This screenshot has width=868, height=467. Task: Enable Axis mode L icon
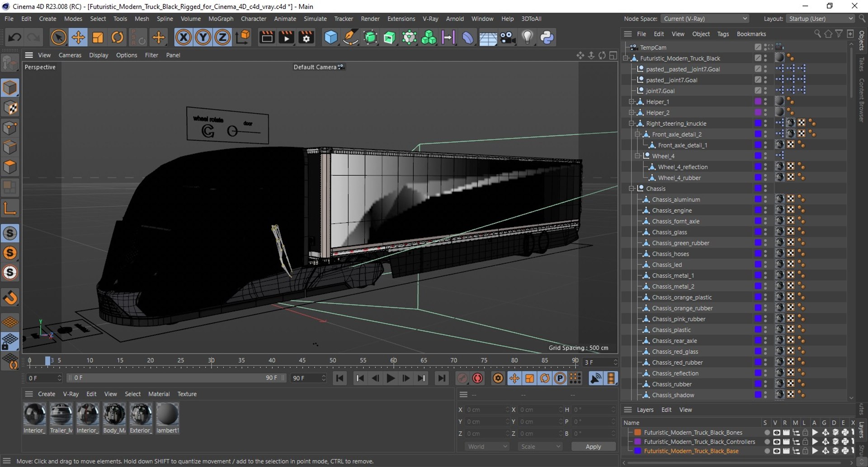click(x=10, y=208)
